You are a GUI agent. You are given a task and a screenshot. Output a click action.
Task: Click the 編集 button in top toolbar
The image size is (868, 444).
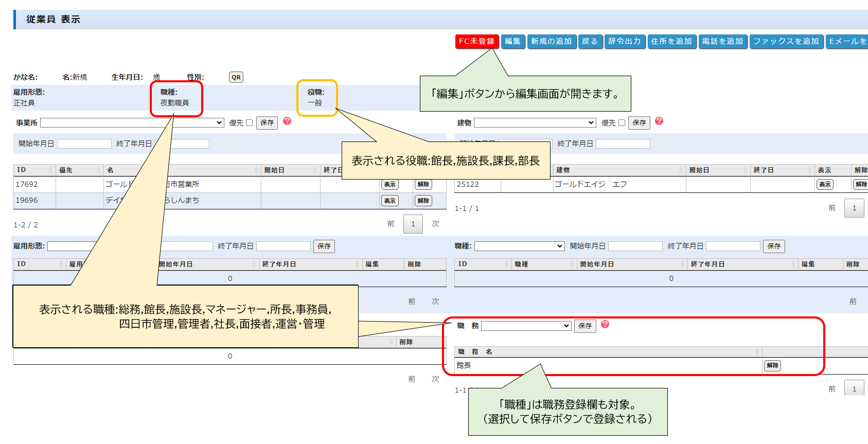click(512, 41)
